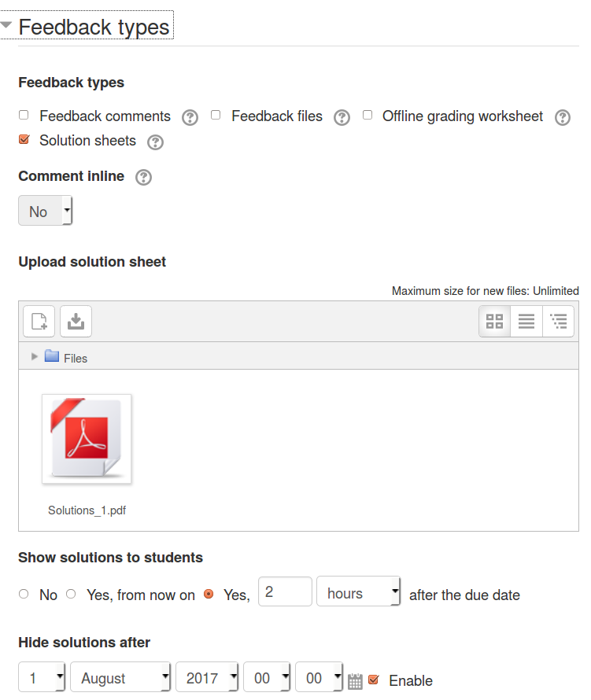Open the Comment inline No dropdown
This screenshot has height=700, width=591.
click(45, 211)
